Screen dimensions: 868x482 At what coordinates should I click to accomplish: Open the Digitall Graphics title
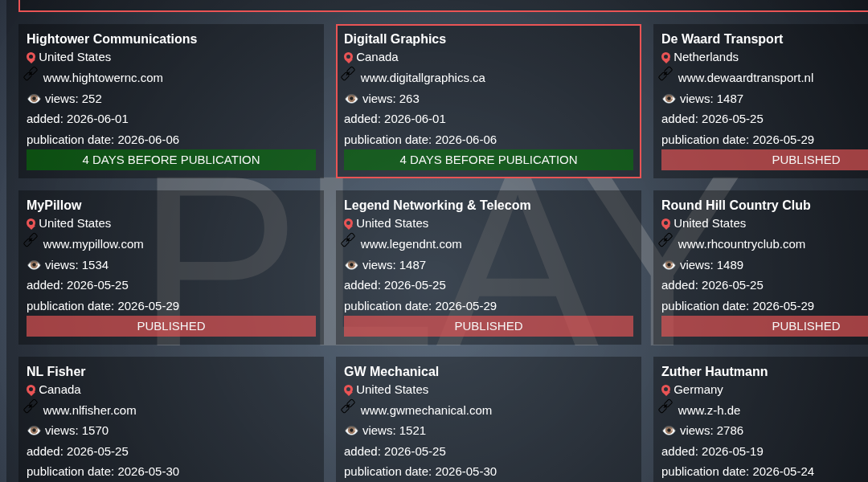pyautogui.click(x=395, y=39)
